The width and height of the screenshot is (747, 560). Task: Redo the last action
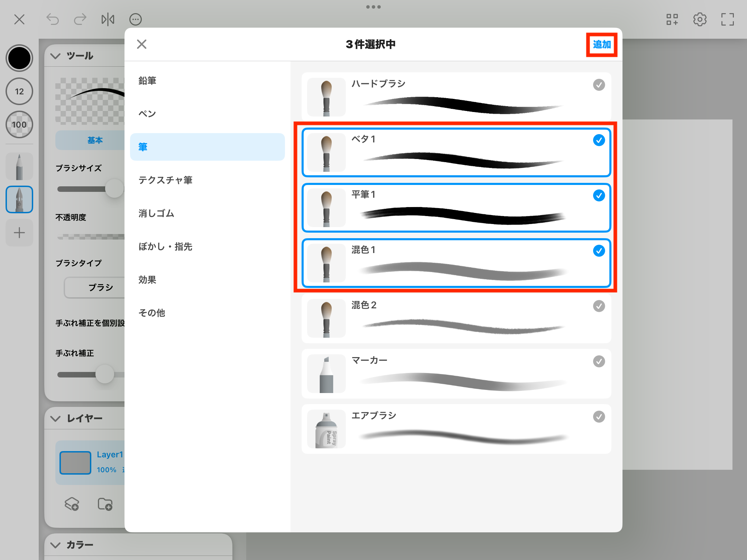point(80,19)
